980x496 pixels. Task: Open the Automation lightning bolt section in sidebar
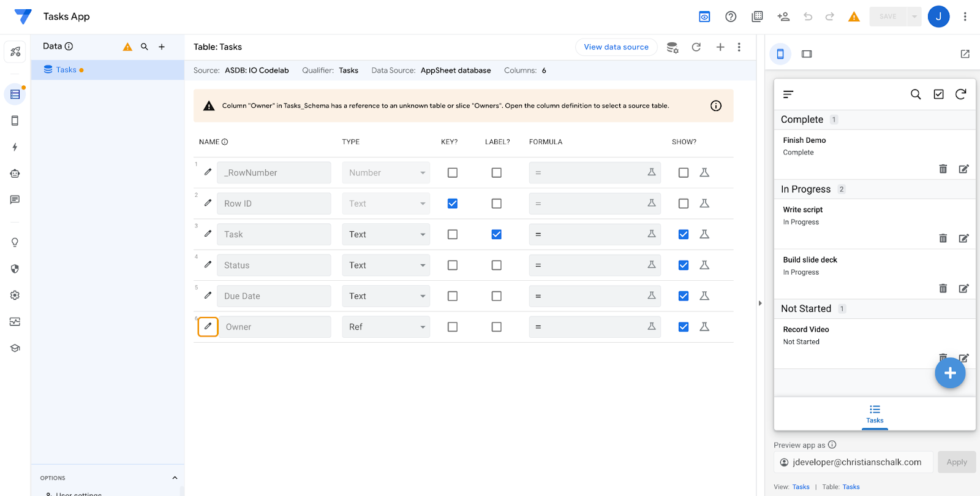pyautogui.click(x=15, y=147)
